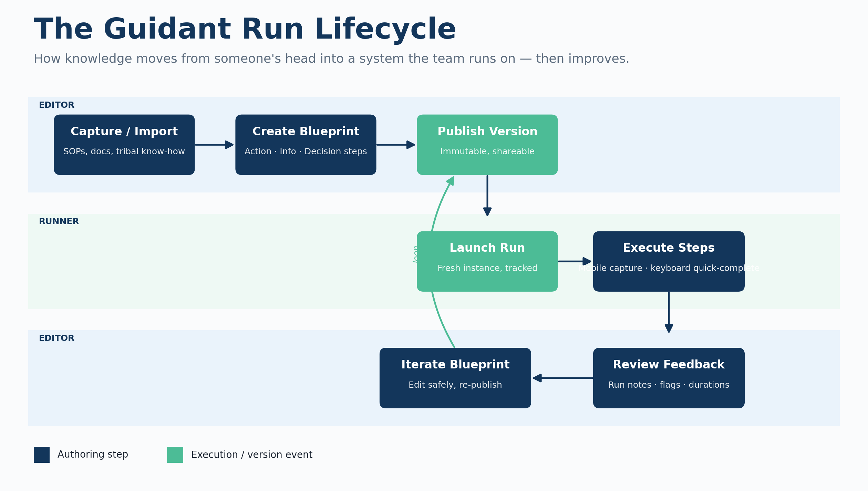Click 'Action · Info · Decision steps' text
The width and height of the screenshot is (868, 491).
pos(306,152)
